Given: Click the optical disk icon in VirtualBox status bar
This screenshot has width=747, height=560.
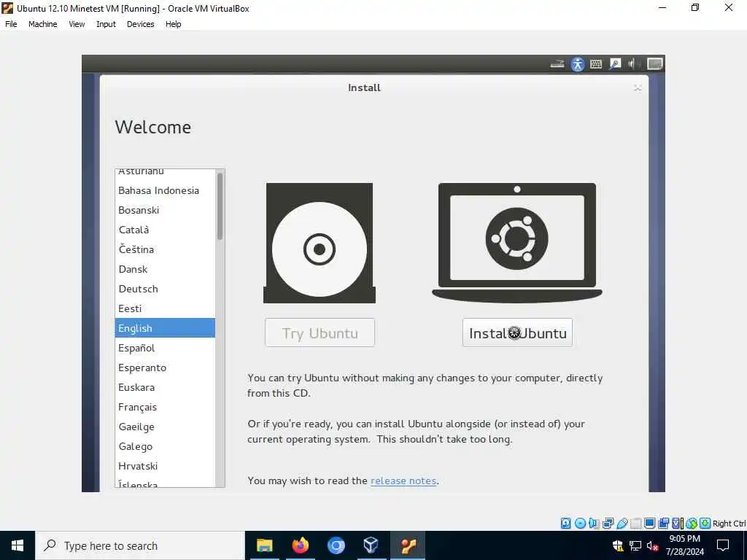Looking at the screenshot, I should [x=580, y=524].
